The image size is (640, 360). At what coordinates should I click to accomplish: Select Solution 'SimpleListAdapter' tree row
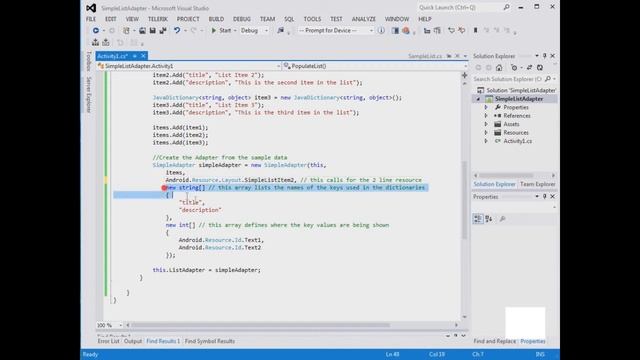pyautogui.click(x=517, y=90)
